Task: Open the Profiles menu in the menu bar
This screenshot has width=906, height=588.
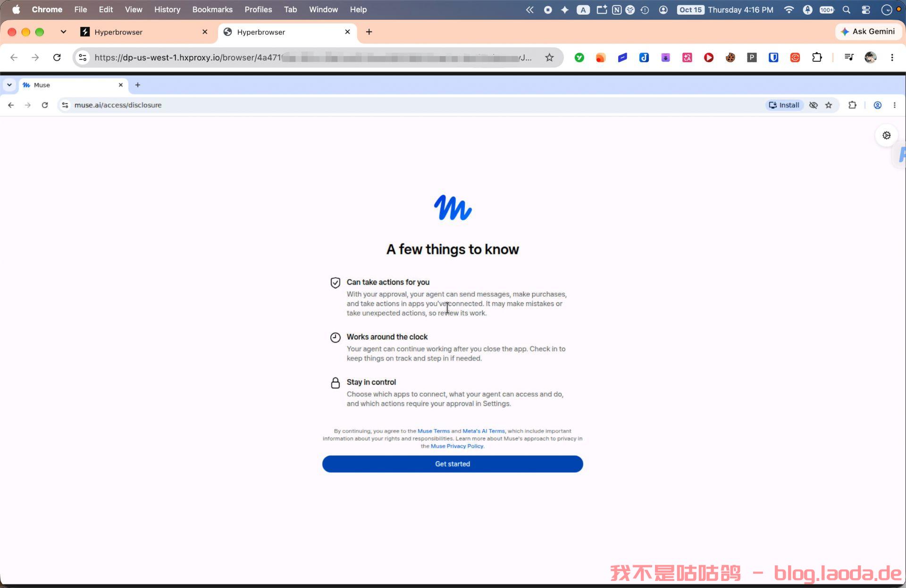Action: click(258, 9)
